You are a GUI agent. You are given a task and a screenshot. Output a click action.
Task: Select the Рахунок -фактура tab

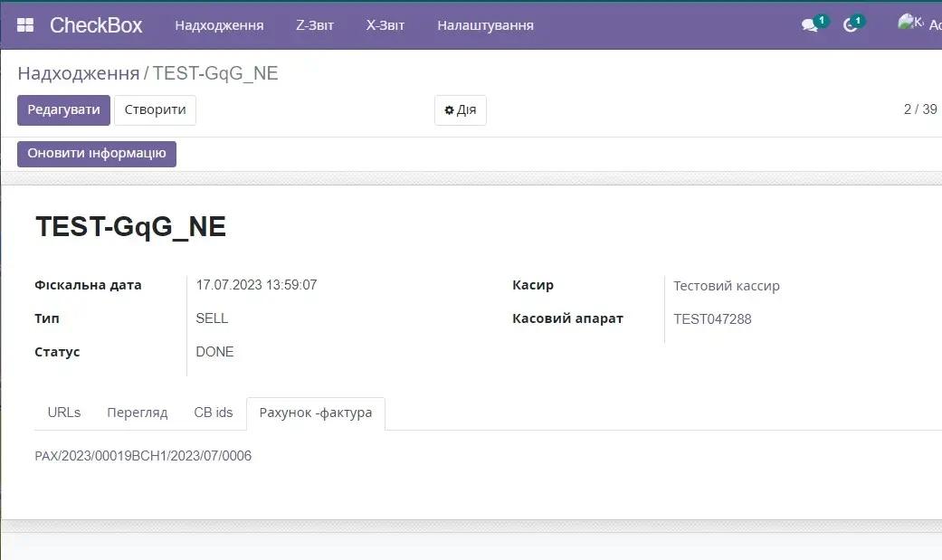click(x=315, y=413)
